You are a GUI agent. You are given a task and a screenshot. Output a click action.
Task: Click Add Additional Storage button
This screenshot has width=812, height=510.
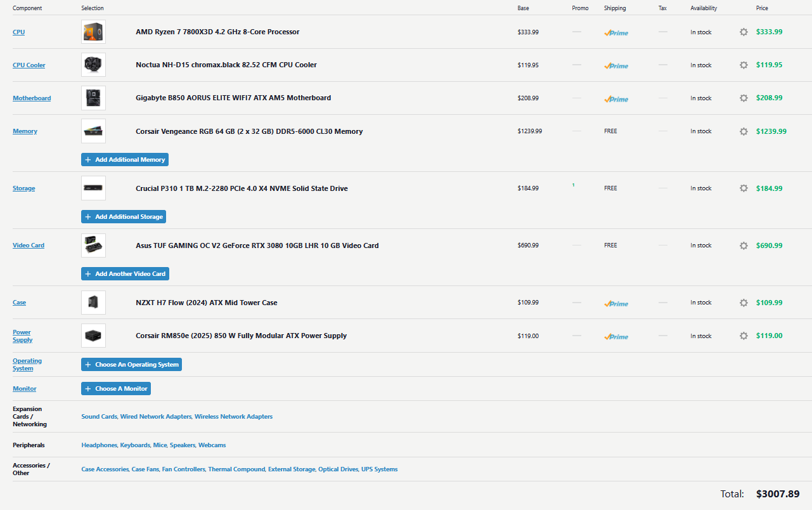(x=124, y=217)
